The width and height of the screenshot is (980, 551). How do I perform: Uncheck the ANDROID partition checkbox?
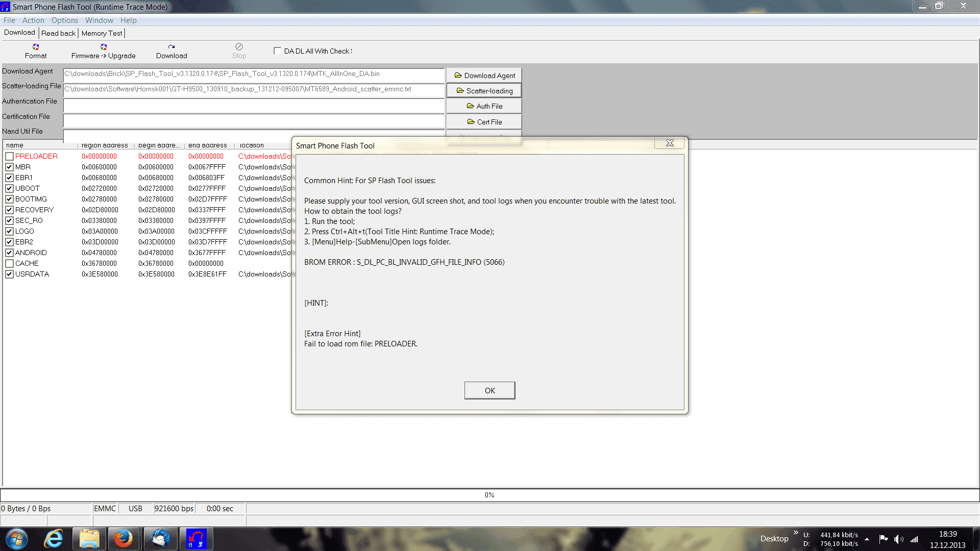tap(9, 253)
